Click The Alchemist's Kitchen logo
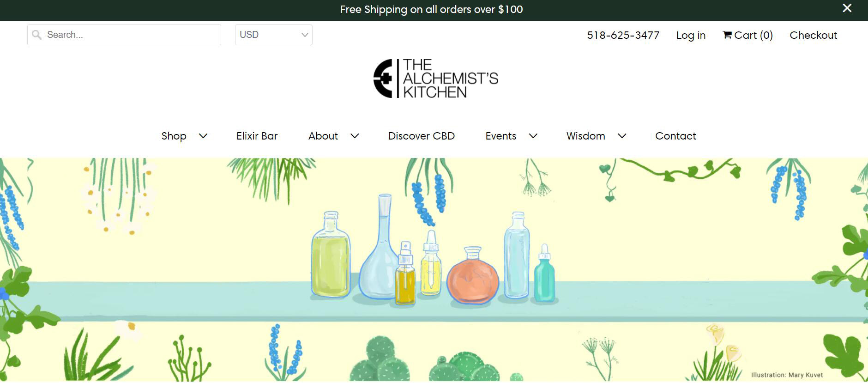Viewport: 868px width, 383px height. coord(436,79)
